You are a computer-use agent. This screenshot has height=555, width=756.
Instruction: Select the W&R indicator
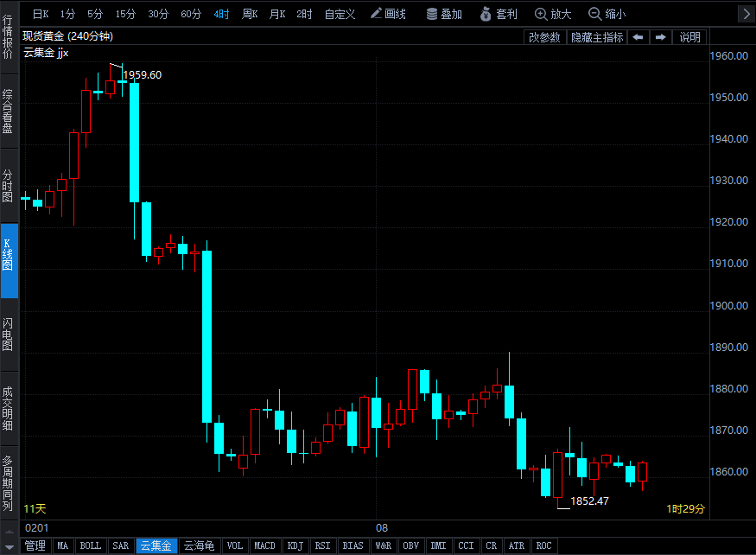[384, 545]
